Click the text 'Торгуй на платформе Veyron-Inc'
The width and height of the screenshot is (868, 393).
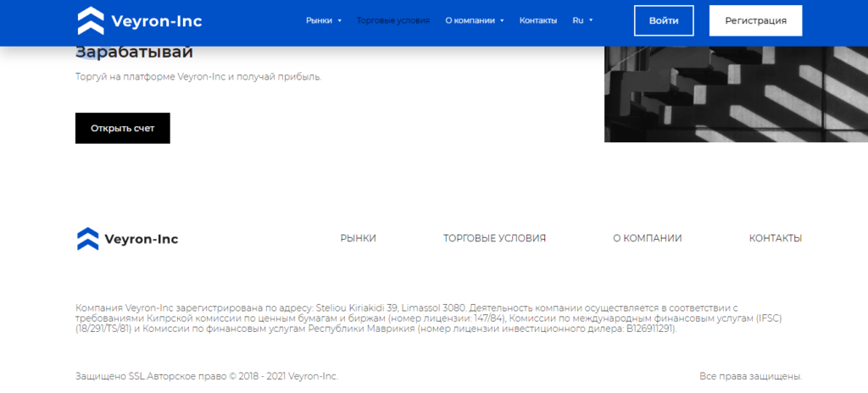(150, 77)
